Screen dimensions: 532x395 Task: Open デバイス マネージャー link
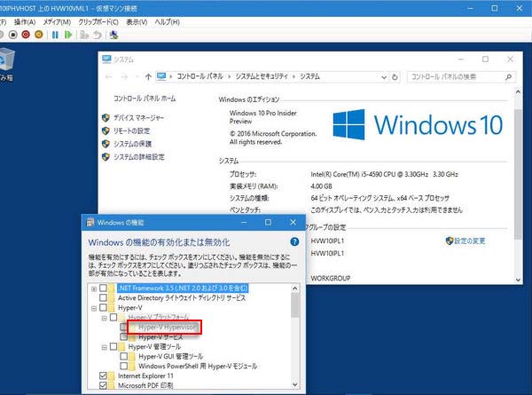[x=139, y=118]
